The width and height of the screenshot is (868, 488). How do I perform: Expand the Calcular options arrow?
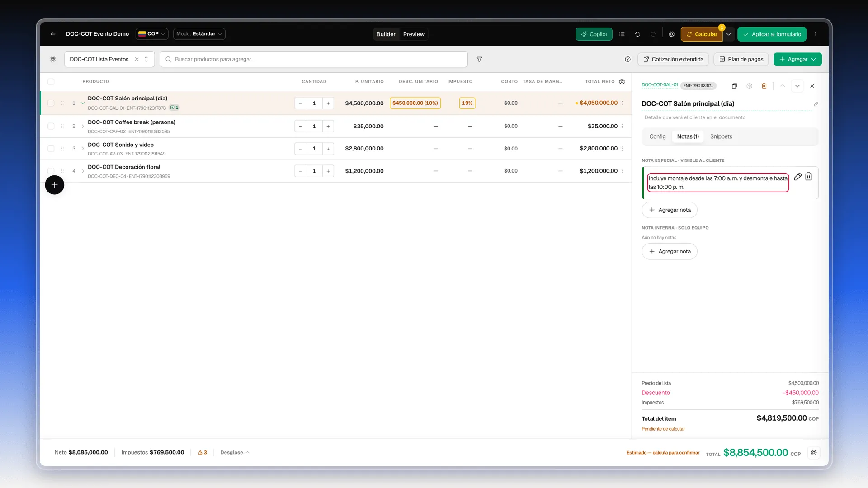pyautogui.click(x=729, y=34)
